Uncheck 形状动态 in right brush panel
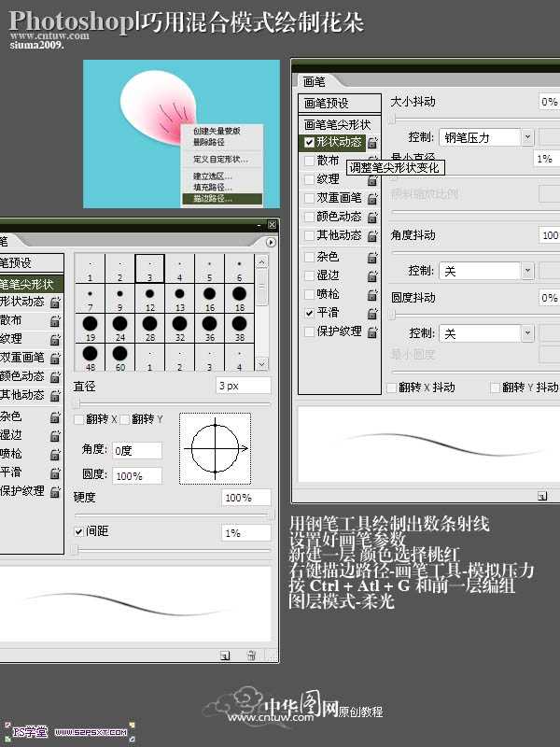Screen dimensions: 560x747 309,142
